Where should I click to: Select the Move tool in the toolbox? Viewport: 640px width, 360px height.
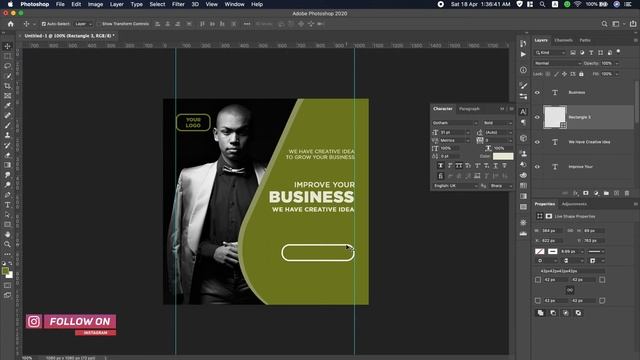(7, 46)
